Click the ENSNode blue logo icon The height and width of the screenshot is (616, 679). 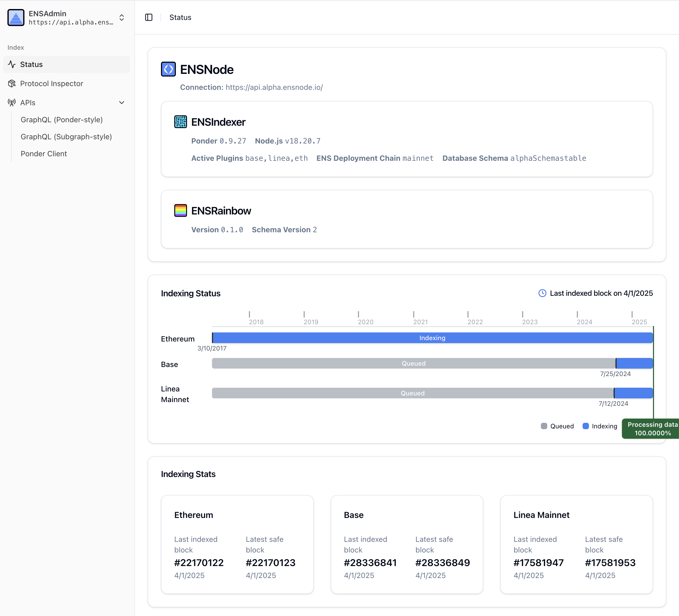pos(168,69)
